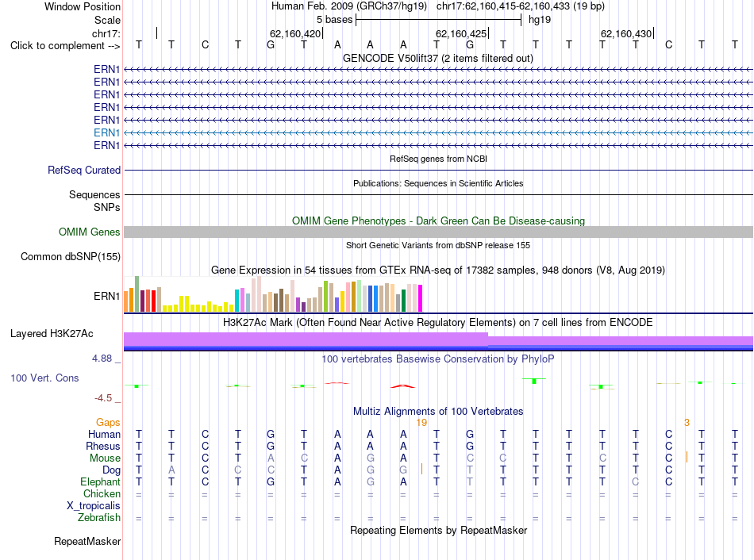Click the orange gap count 3
This screenshot has width=754, height=560.
pyautogui.click(x=687, y=423)
